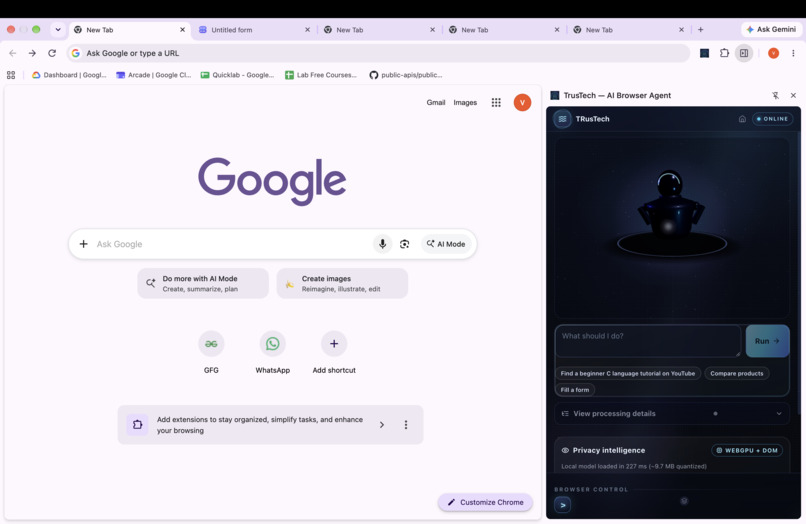The image size is (806, 524).
Task: Click Create images card
Action: pos(342,283)
